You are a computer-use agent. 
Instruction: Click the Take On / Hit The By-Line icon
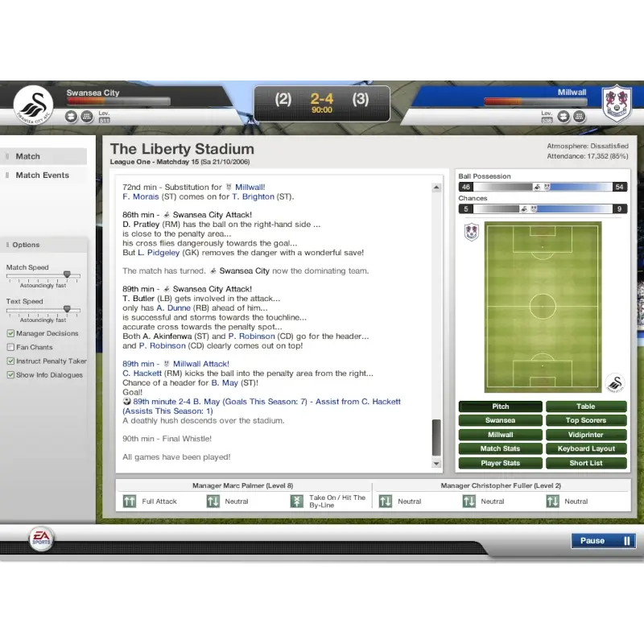click(x=296, y=502)
